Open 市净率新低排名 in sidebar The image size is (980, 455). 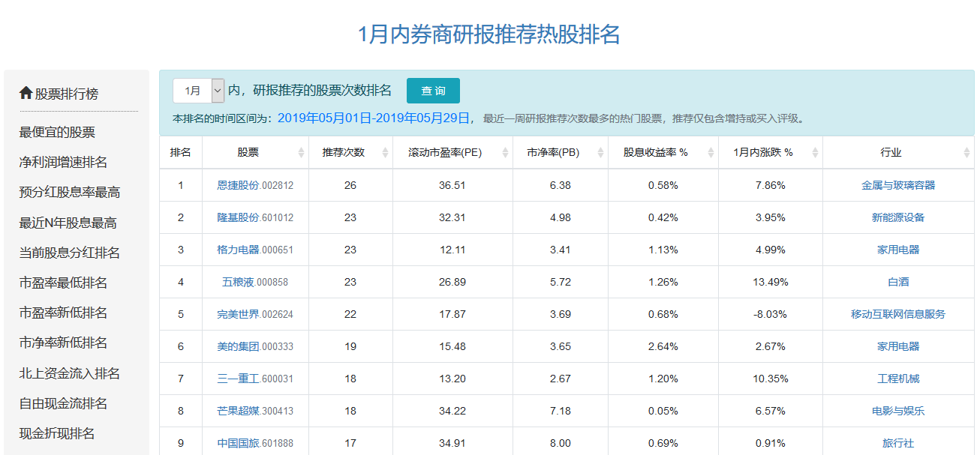click(63, 343)
